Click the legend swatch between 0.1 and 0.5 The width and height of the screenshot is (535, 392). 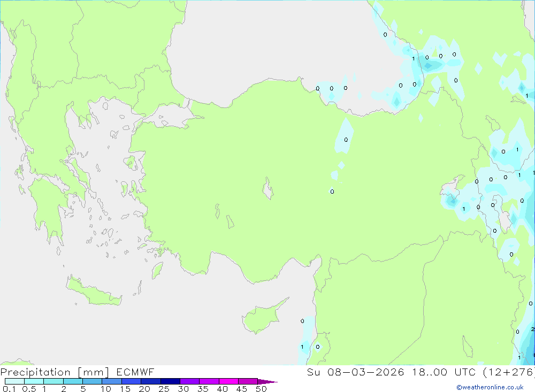click(14, 381)
